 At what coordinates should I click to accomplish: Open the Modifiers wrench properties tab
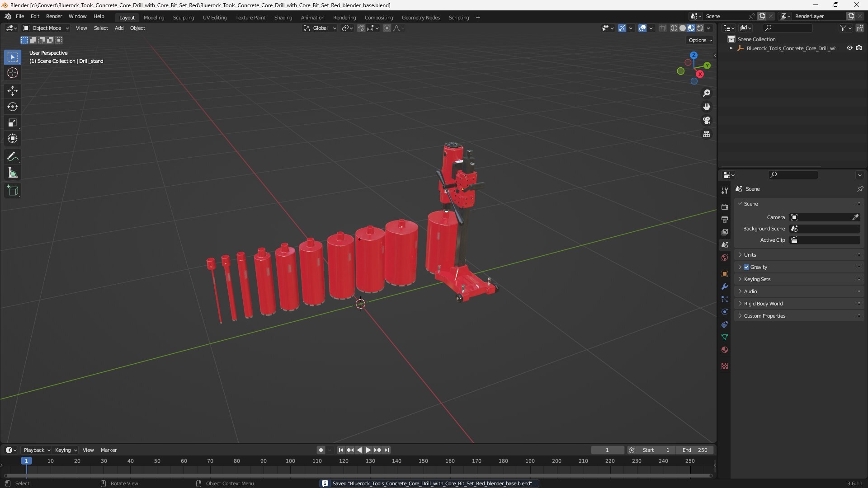(x=725, y=286)
